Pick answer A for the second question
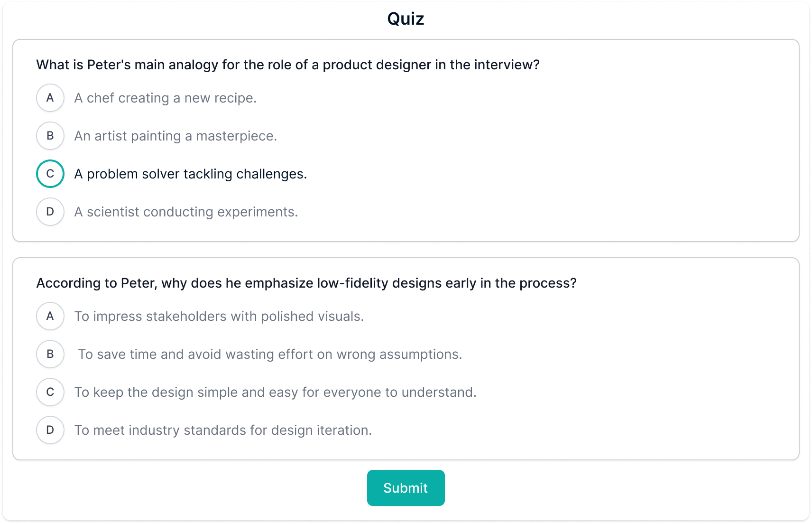The width and height of the screenshot is (812, 524). (50, 316)
